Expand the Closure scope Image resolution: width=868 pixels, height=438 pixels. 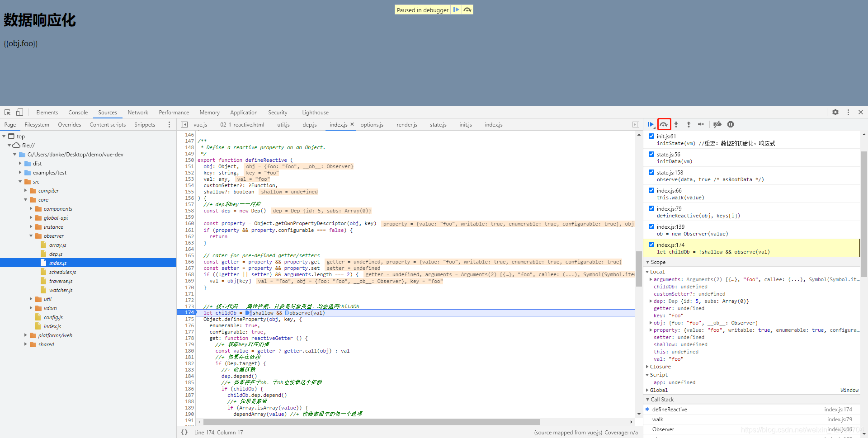pyautogui.click(x=647, y=367)
